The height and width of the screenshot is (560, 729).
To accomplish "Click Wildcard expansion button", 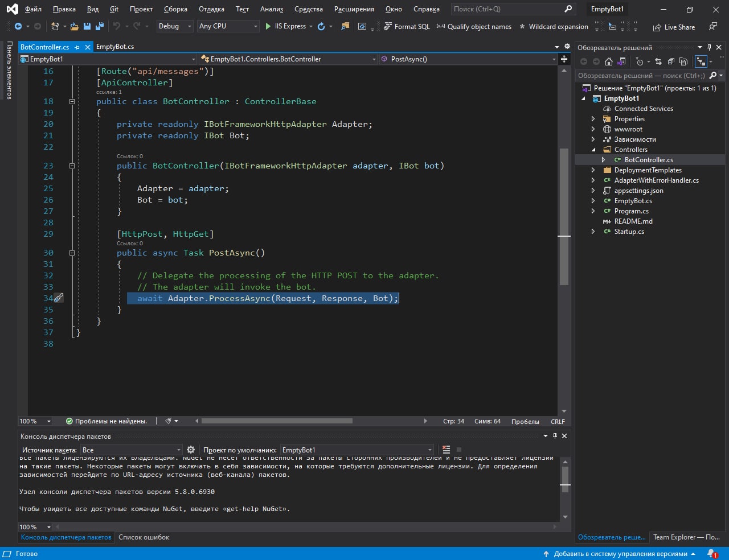I will tap(554, 26).
